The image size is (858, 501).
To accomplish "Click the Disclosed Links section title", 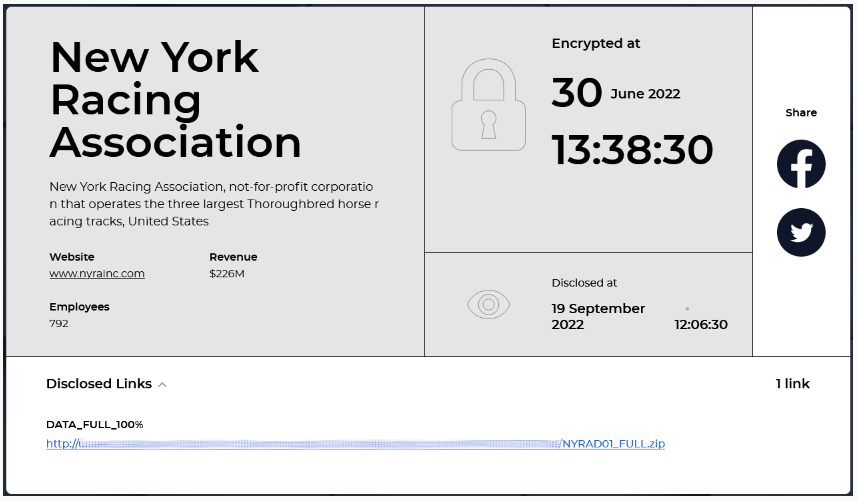I will click(x=99, y=383).
